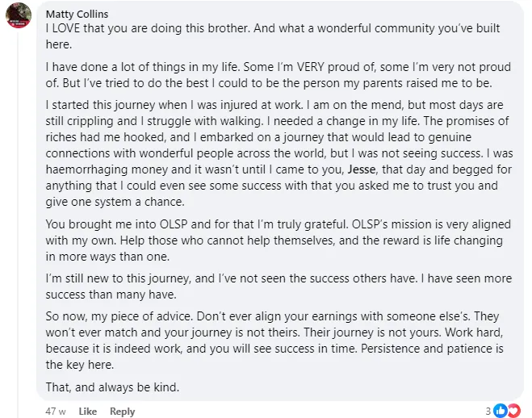Viewport: 532px width, 418px height.
Task: Like Matty Collins' comment
Action: tap(88, 412)
